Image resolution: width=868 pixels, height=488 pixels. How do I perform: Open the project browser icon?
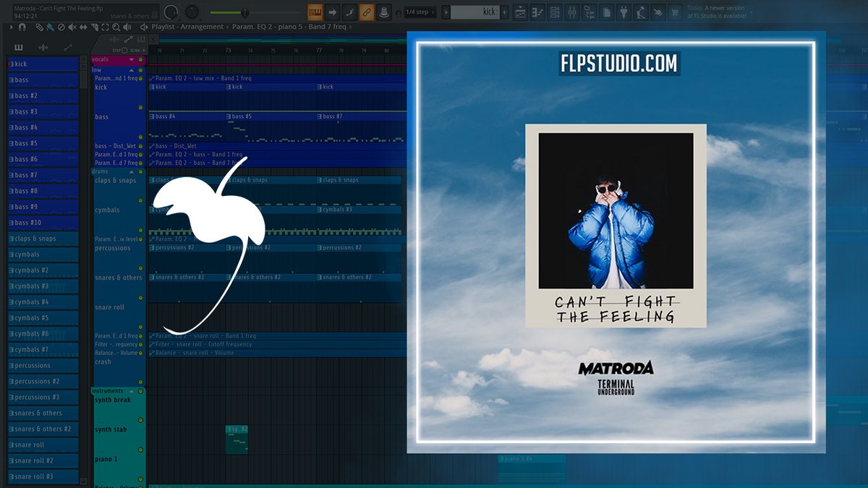tap(589, 12)
